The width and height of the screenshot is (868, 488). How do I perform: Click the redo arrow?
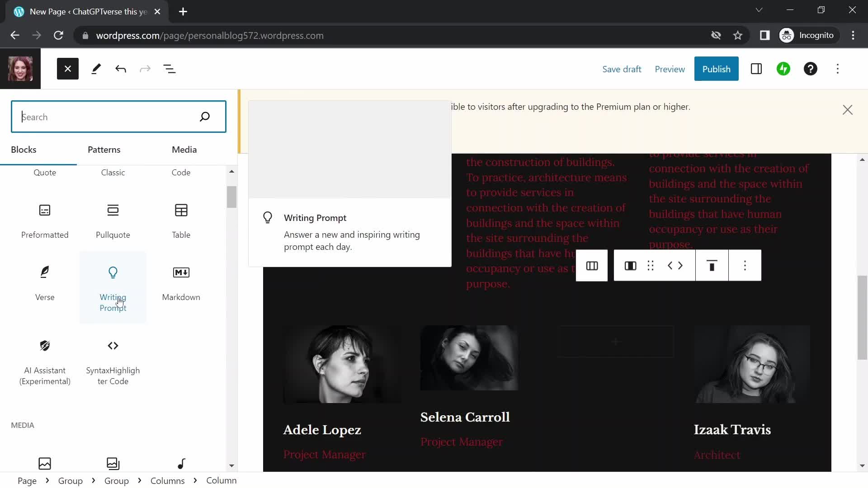pos(145,69)
